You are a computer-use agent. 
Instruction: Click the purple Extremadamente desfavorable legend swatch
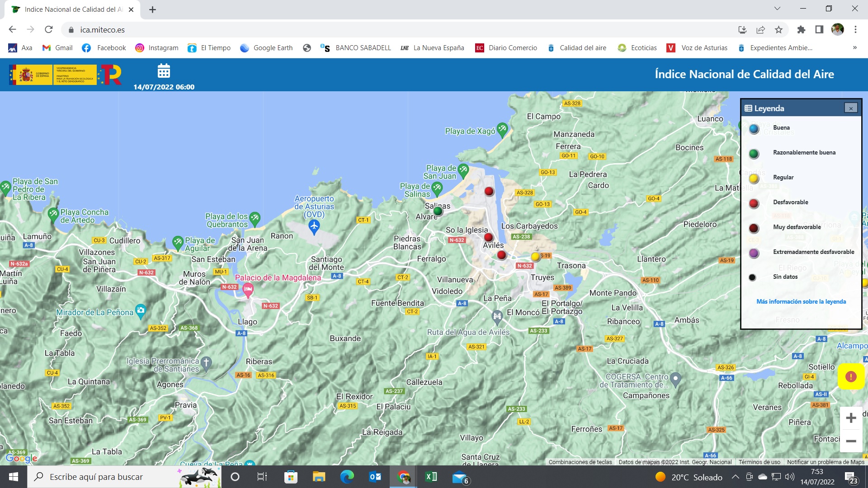point(754,253)
